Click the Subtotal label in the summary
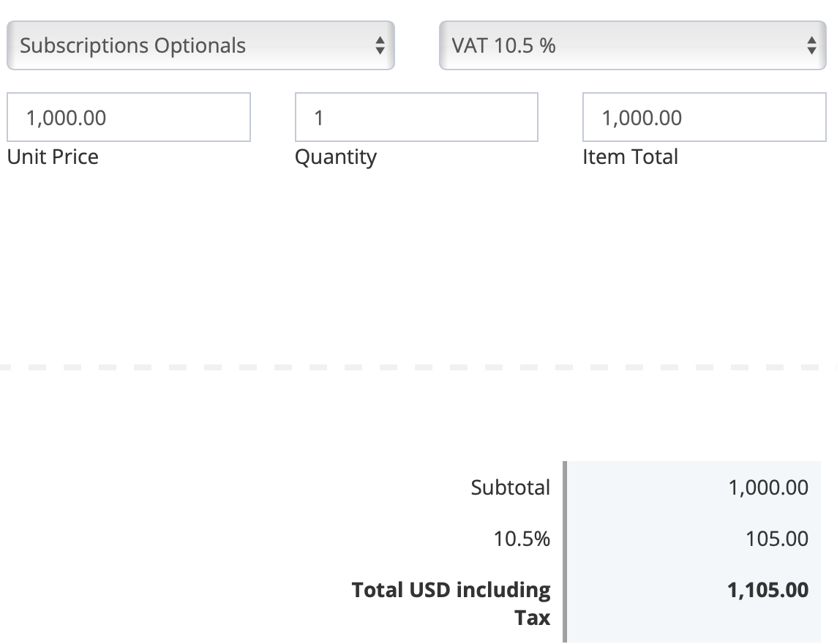This screenshot has width=837, height=644. pos(510,487)
